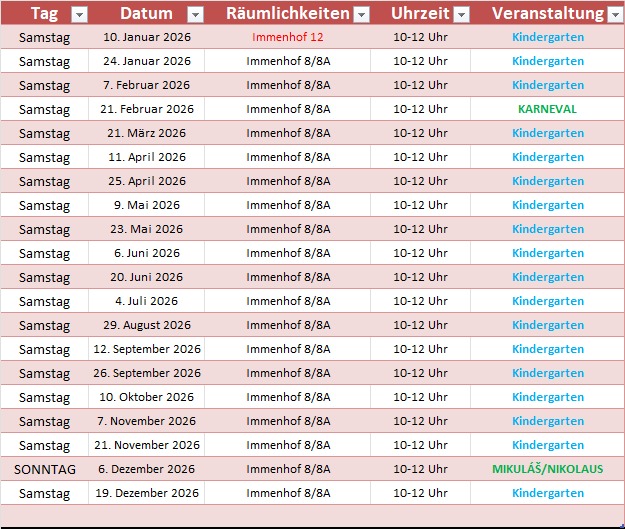
Task: Select the 12. September 2026 date cell
Action: tap(146, 349)
